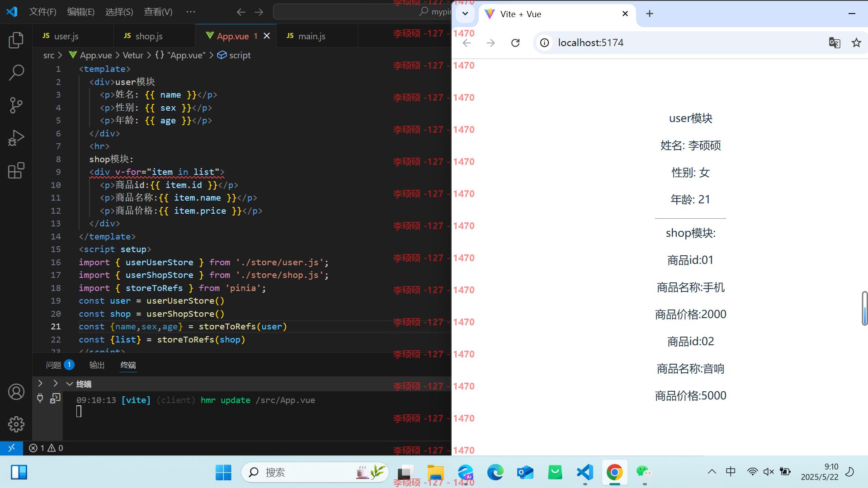Screen dimensions: 868x488
Task: Close the Vite + Vue tab
Action: click(x=625, y=14)
